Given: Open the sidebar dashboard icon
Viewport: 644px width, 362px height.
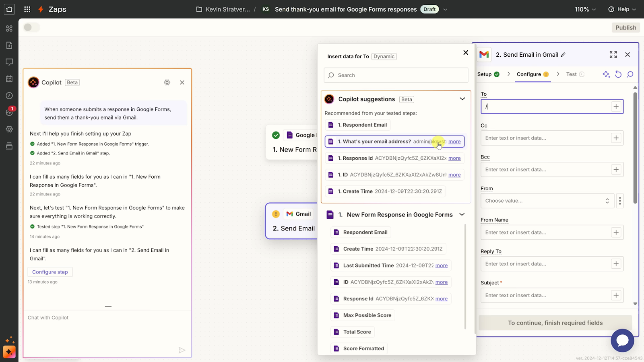Looking at the screenshot, I should coord(9,29).
